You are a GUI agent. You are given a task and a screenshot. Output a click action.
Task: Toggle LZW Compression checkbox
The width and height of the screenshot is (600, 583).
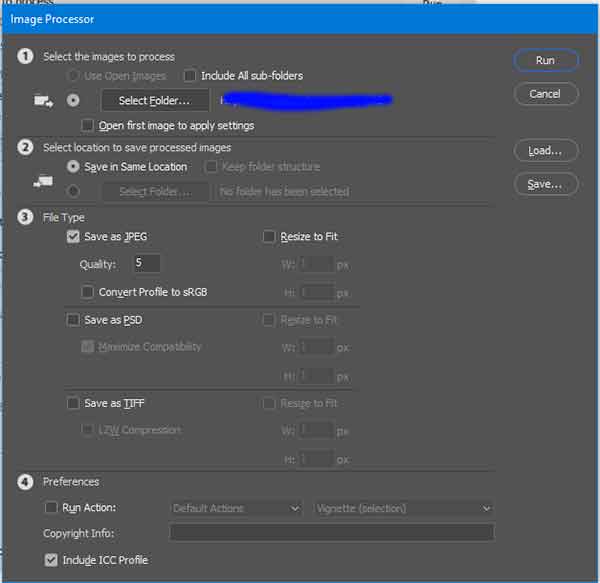pos(87,430)
